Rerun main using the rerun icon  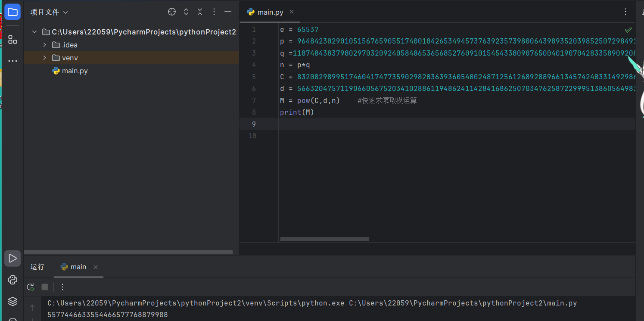(31, 287)
